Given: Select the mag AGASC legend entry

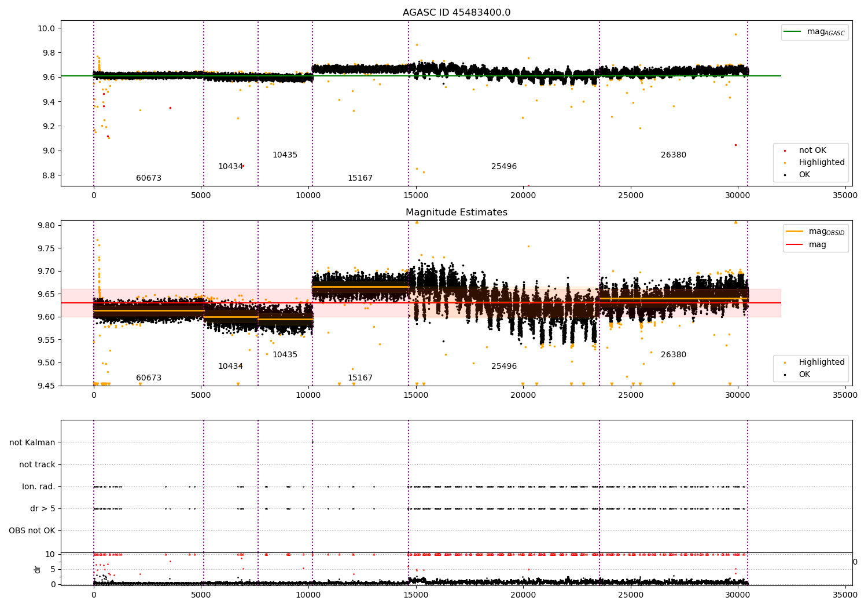Looking at the screenshot, I should pos(815,32).
